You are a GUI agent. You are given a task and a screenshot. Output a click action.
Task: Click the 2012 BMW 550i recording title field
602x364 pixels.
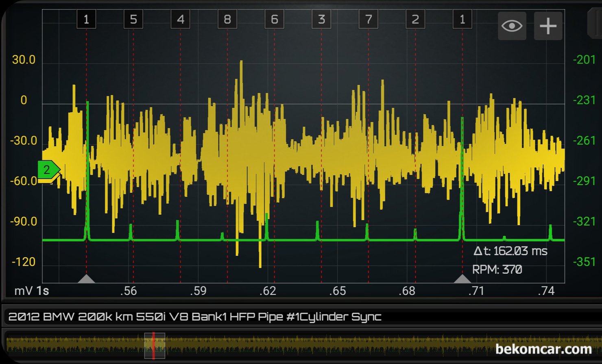[x=194, y=317]
